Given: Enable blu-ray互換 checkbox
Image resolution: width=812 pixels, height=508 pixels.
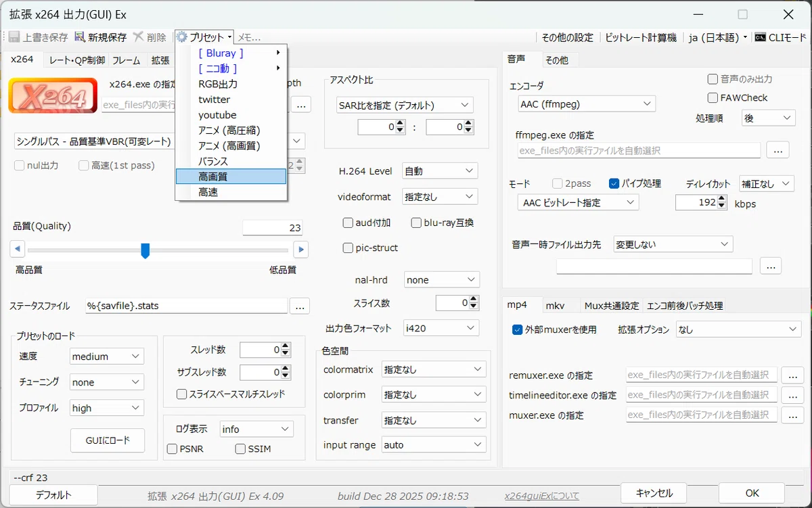Looking at the screenshot, I should coord(417,223).
